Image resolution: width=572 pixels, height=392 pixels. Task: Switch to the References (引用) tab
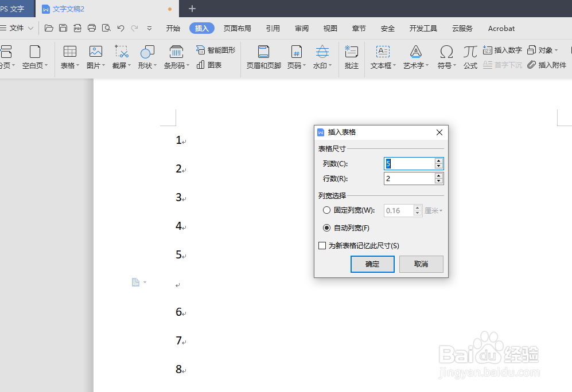(x=273, y=29)
